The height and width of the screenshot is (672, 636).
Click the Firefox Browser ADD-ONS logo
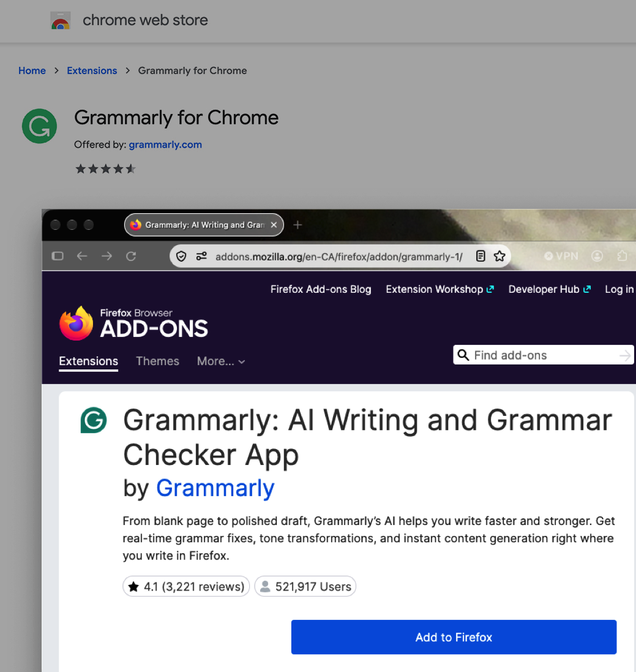pos(133,323)
